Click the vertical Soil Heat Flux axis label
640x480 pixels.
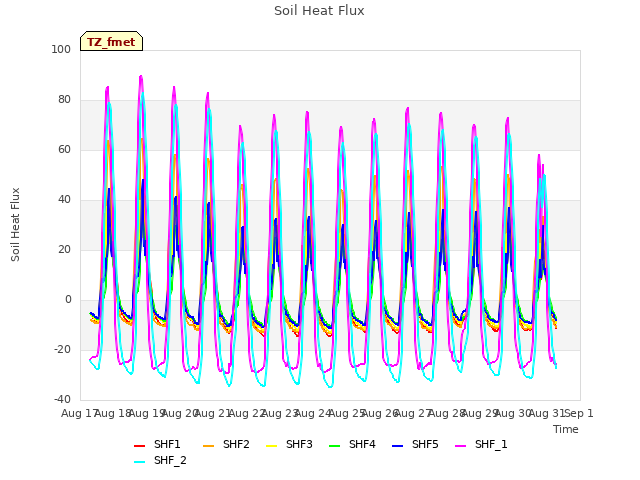15,224
